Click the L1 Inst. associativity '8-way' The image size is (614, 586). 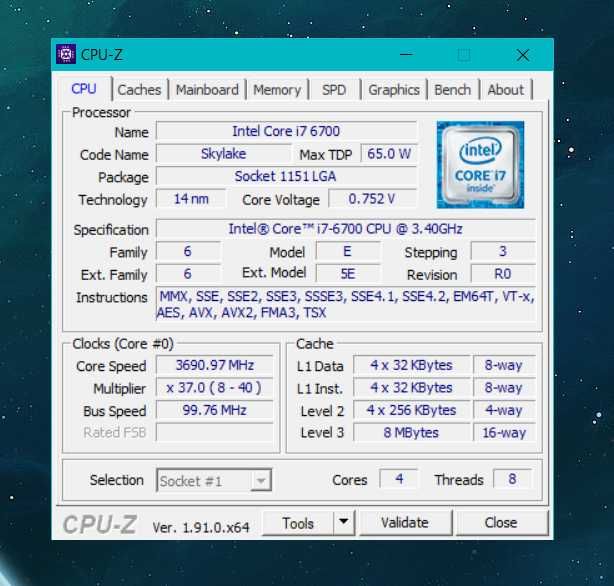[504, 388]
